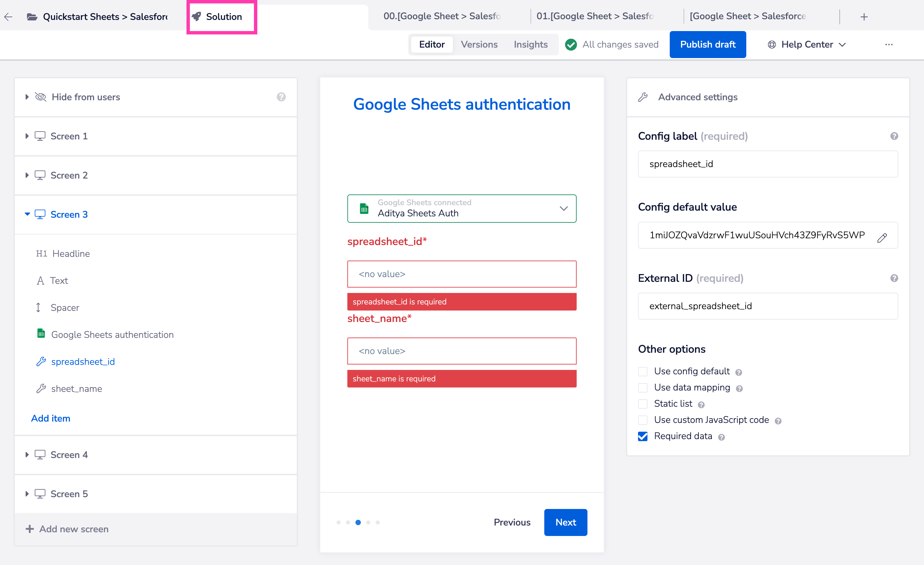The width and height of the screenshot is (924, 565).
Task: Click the Config label input field
Action: tap(768, 164)
